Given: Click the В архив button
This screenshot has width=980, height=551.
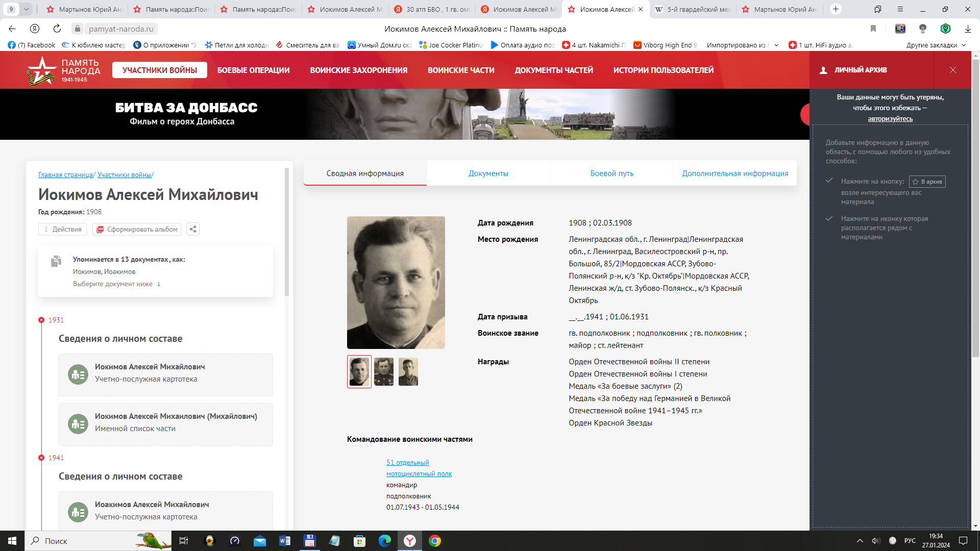Looking at the screenshot, I should pos(927,182).
